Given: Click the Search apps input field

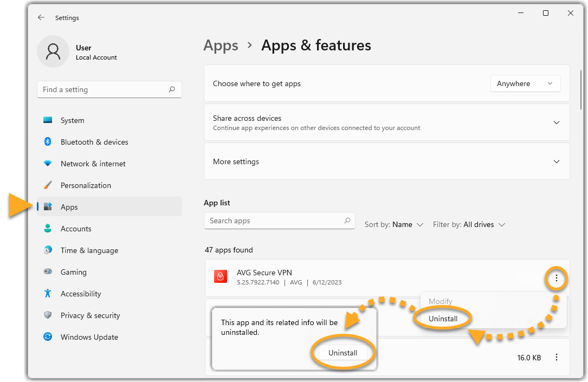Looking at the screenshot, I should tap(274, 221).
